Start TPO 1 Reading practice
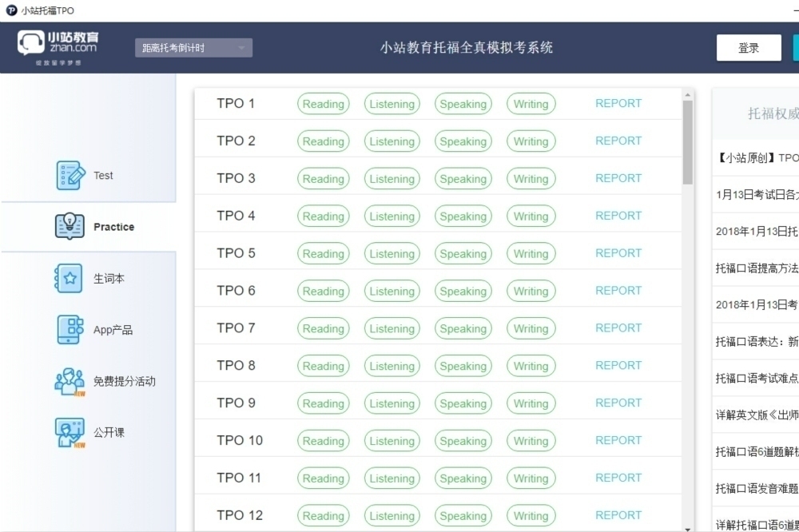Screen dimensions: 799x532 point(324,104)
